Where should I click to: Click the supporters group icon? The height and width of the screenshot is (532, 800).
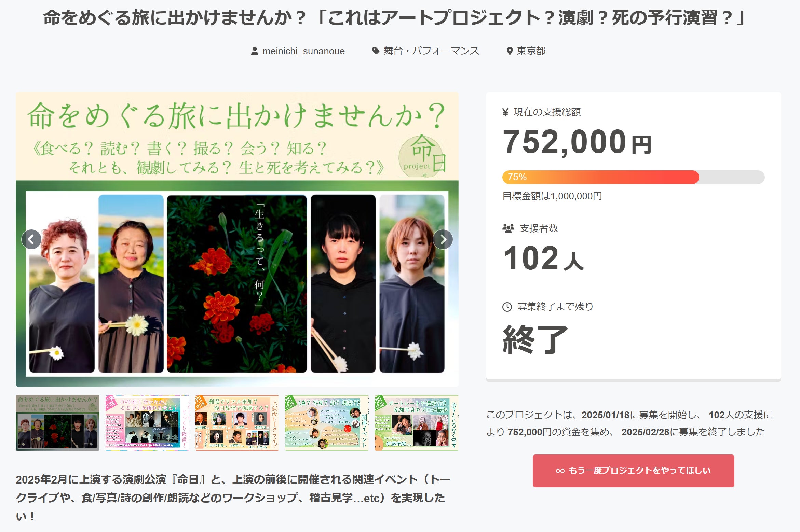click(508, 228)
